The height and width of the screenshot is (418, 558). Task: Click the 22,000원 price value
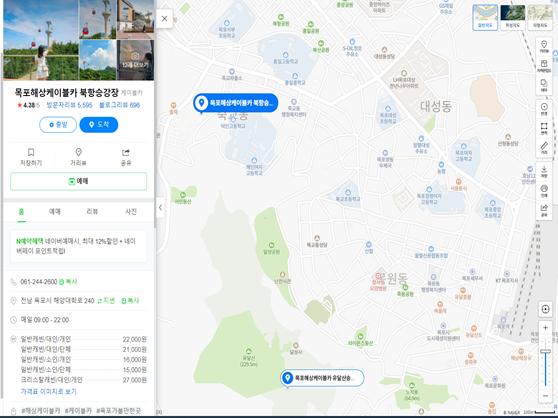point(135,339)
